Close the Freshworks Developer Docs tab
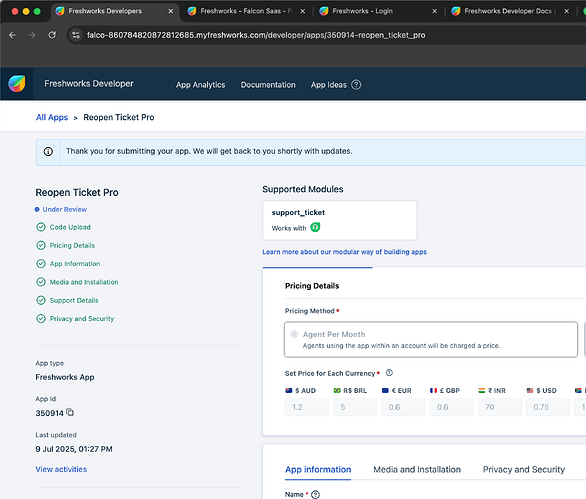 coord(566,11)
